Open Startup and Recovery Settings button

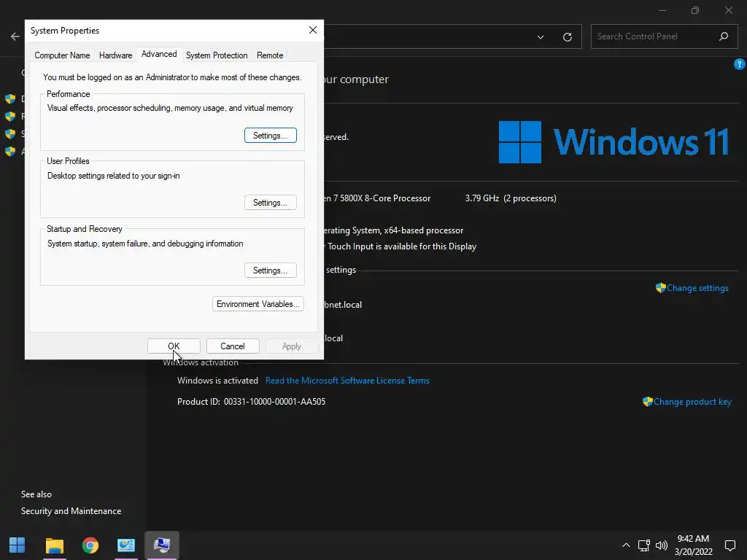coord(270,270)
